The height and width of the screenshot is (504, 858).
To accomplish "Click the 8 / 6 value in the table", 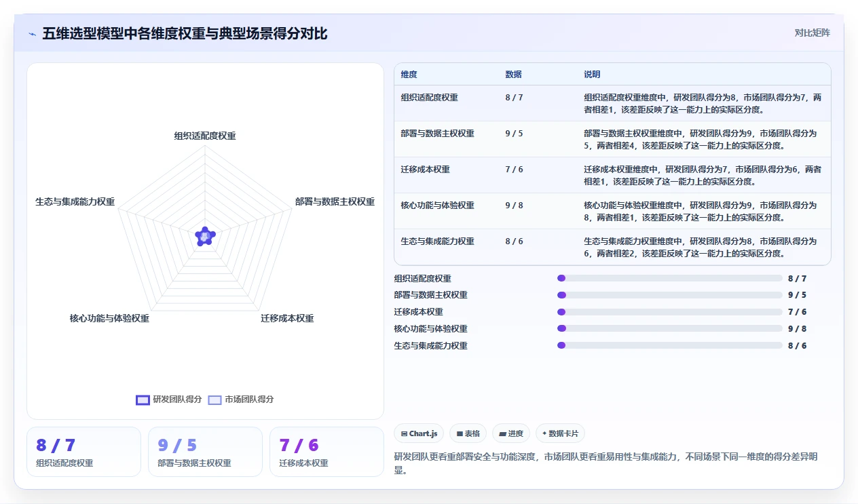I will coord(514,241).
